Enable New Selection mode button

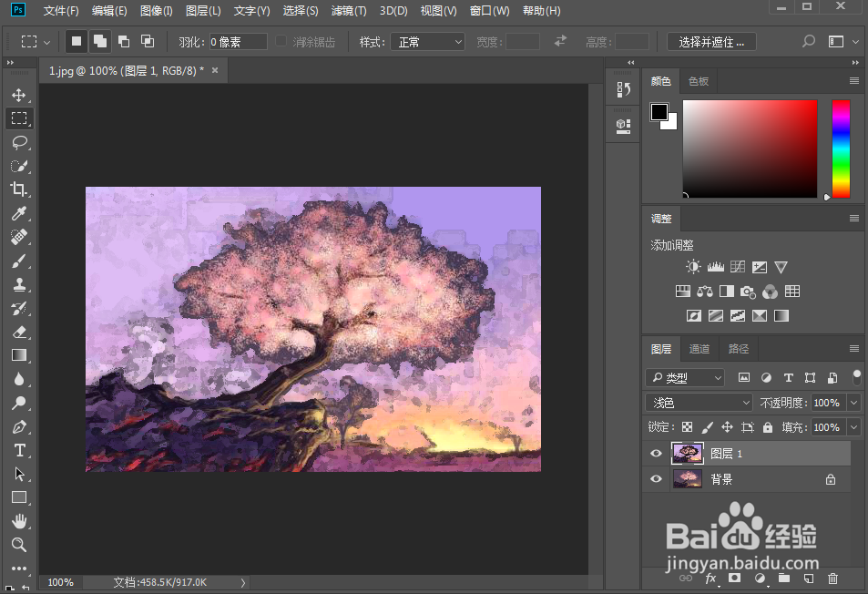(77, 42)
